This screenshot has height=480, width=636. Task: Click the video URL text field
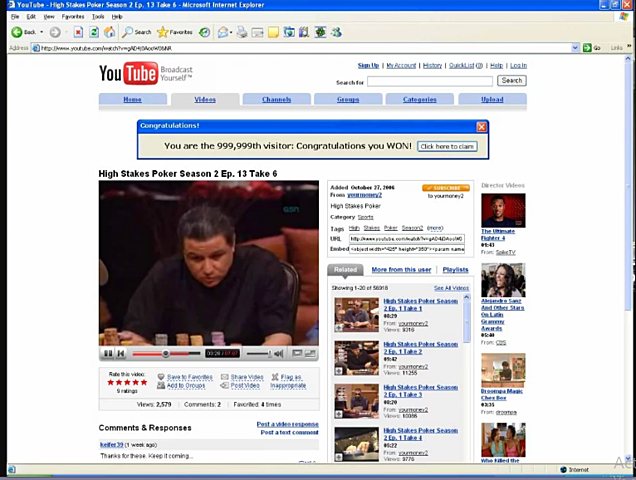407,239
